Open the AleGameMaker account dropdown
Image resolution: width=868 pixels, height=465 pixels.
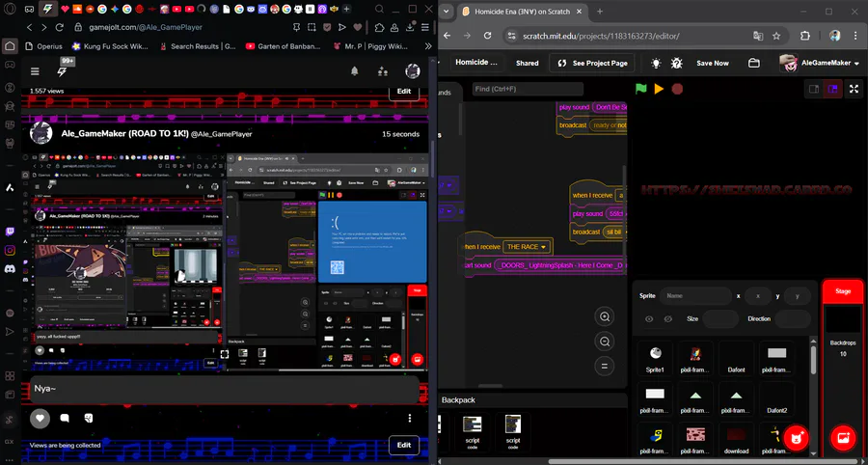[819, 63]
